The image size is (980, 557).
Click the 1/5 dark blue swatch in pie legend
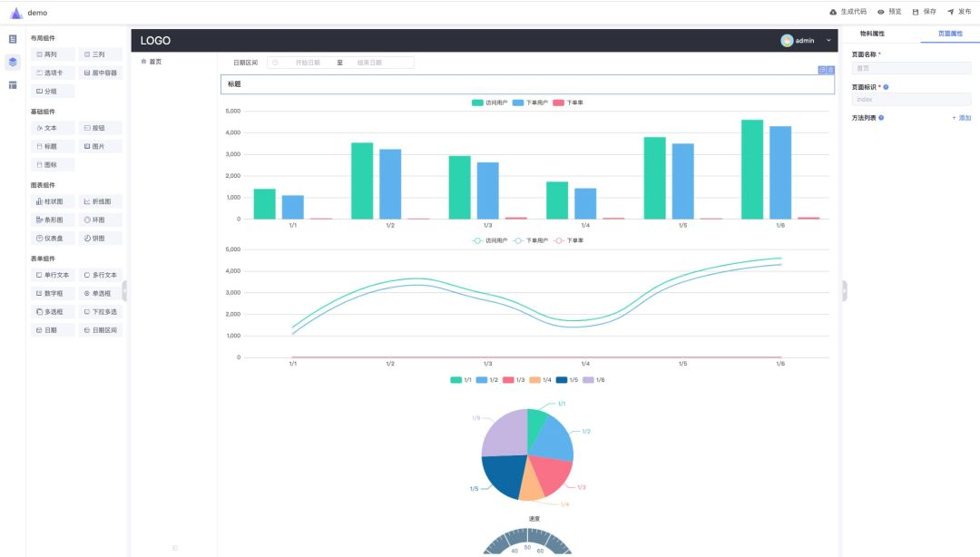coord(562,380)
